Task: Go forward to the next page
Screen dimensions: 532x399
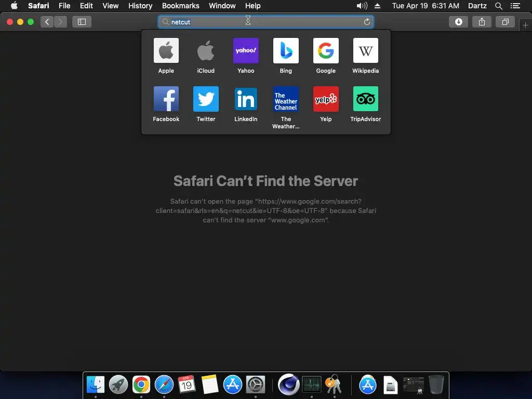Action: point(60,22)
